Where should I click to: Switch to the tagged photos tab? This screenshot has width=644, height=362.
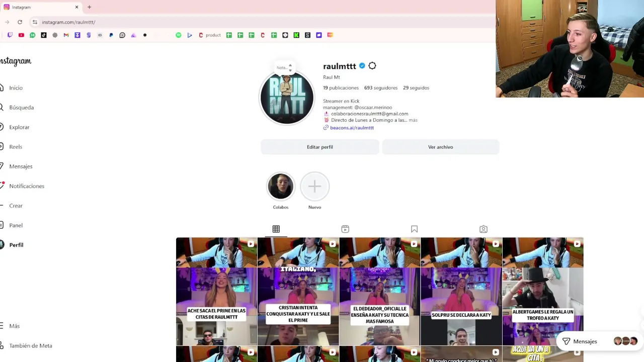tap(484, 229)
